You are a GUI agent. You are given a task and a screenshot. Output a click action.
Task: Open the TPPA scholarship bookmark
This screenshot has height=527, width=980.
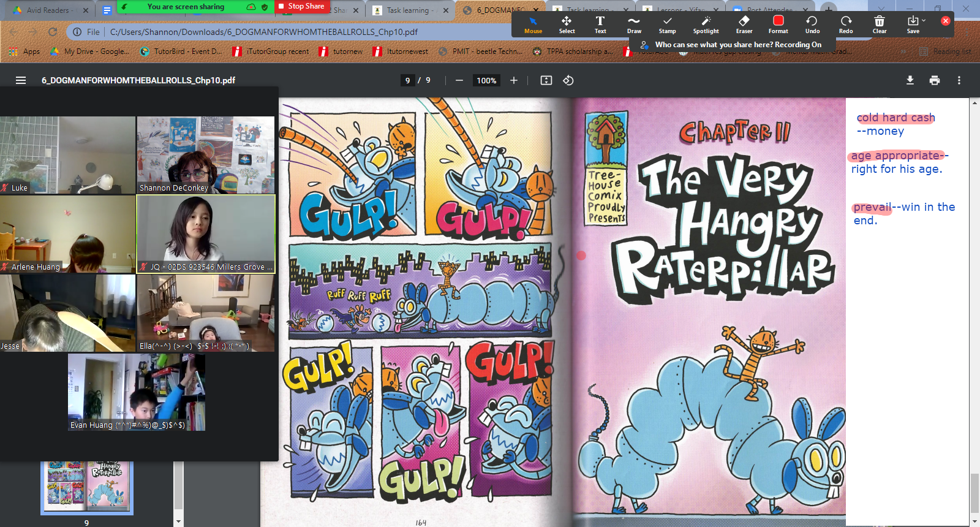[x=573, y=51]
